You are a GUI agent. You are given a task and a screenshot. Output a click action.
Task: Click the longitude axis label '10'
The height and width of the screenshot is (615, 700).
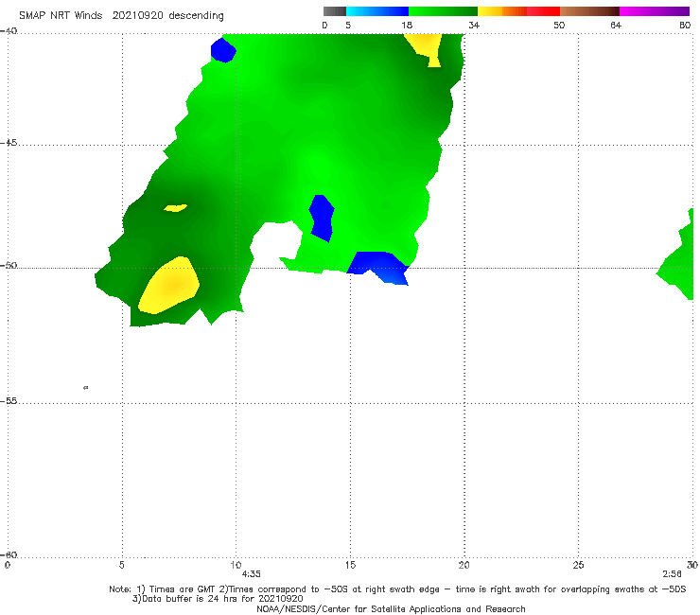[x=236, y=565]
